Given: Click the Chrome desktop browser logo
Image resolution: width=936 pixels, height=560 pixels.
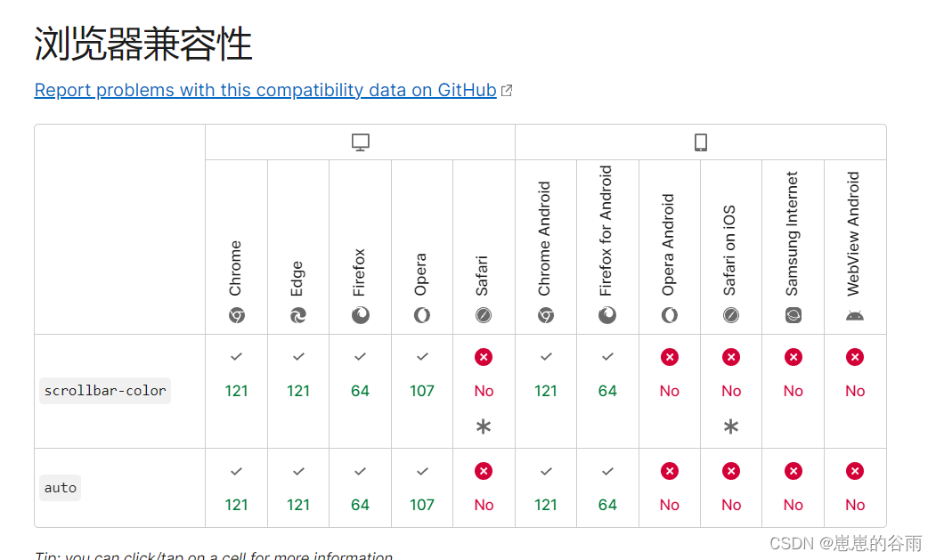Looking at the screenshot, I should [x=236, y=315].
